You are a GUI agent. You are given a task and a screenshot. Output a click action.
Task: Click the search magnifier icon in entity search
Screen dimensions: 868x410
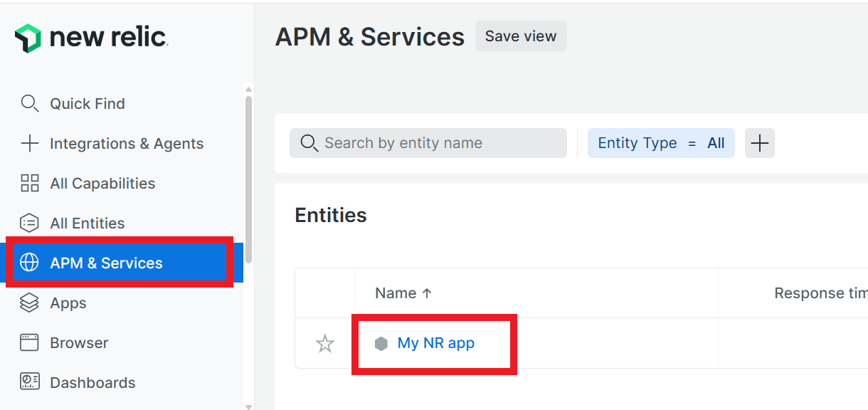309,143
